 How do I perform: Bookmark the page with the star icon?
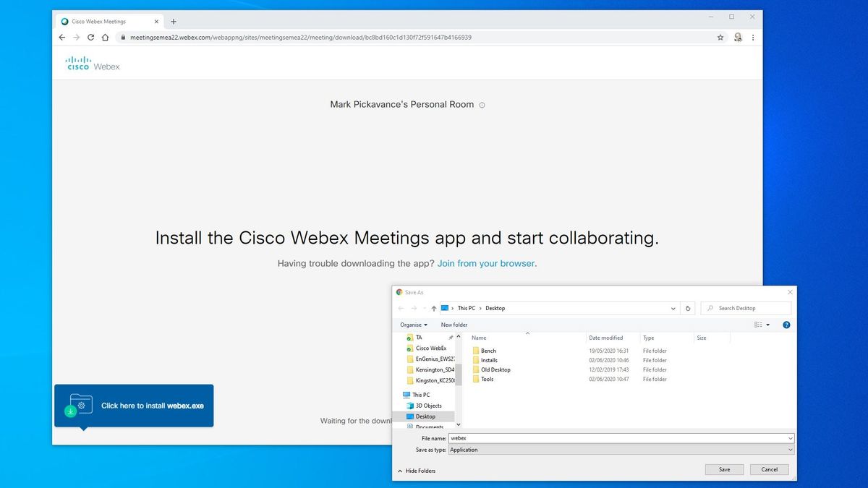tap(720, 37)
